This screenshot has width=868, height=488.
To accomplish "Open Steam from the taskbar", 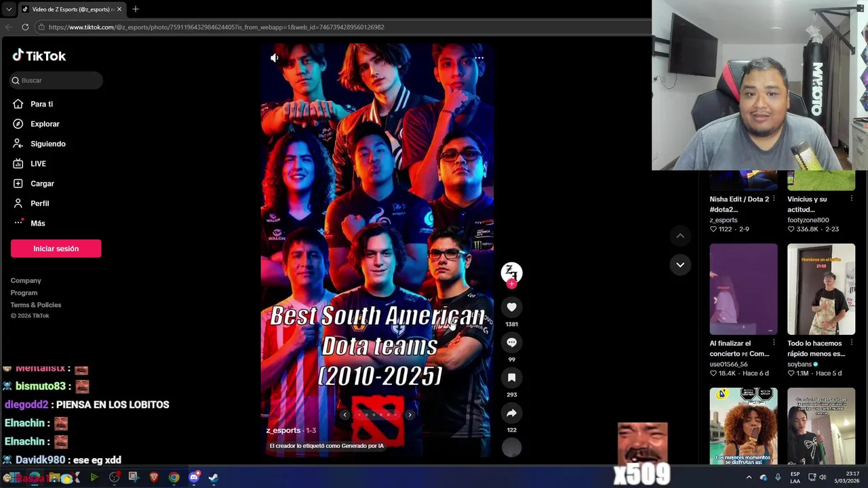I will pos(213,477).
